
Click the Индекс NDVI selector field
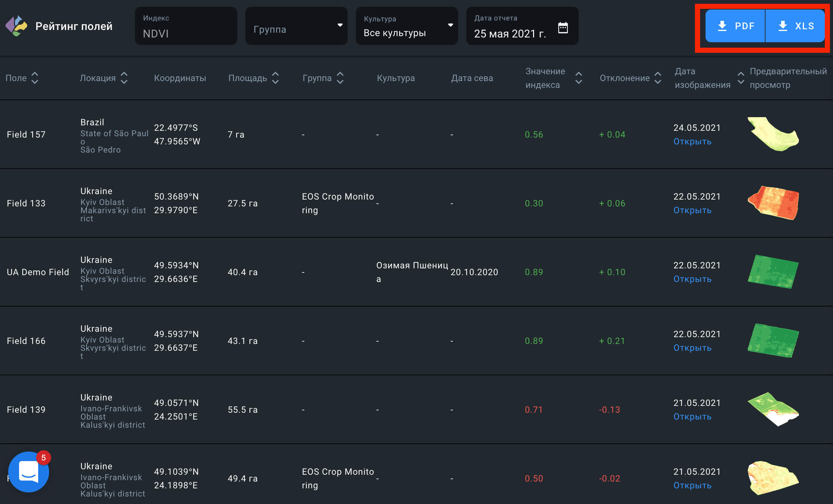pyautogui.click(x=186, y=26)
